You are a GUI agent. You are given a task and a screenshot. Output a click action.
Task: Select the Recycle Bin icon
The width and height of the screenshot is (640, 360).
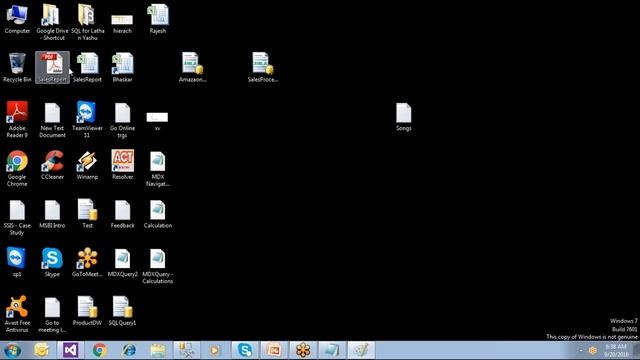click(17, 68)
